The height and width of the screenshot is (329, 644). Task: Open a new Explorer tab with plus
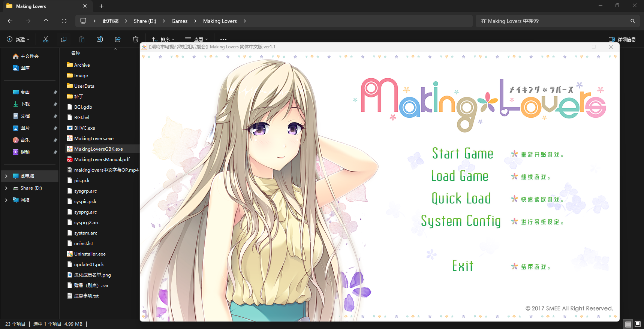(x=101, y=6)
